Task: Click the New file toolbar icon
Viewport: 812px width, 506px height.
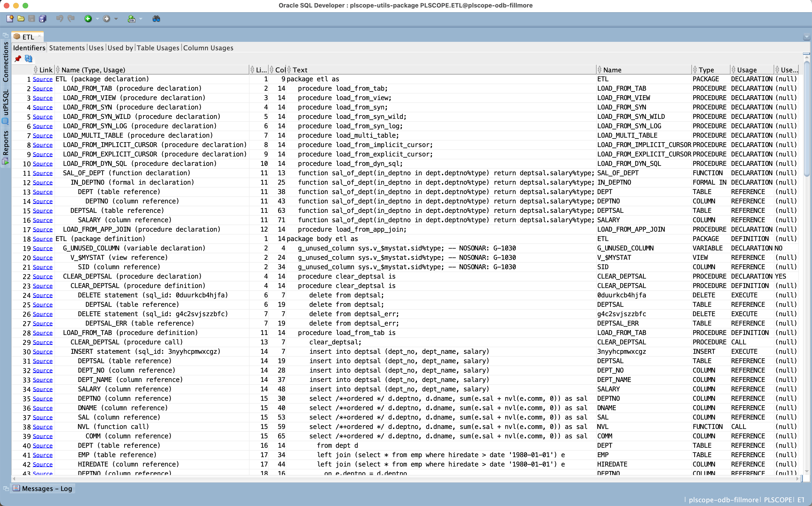Action: [10, 19]
